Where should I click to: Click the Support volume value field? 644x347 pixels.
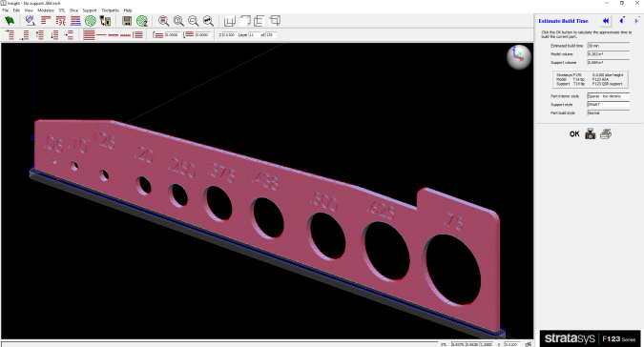tap(609, 62)
